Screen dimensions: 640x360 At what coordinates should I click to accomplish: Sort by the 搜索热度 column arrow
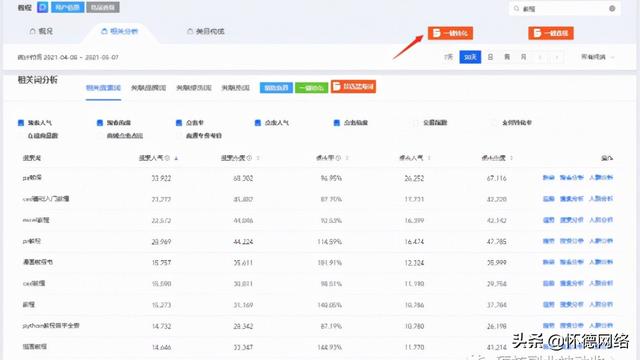click(258, 158)
